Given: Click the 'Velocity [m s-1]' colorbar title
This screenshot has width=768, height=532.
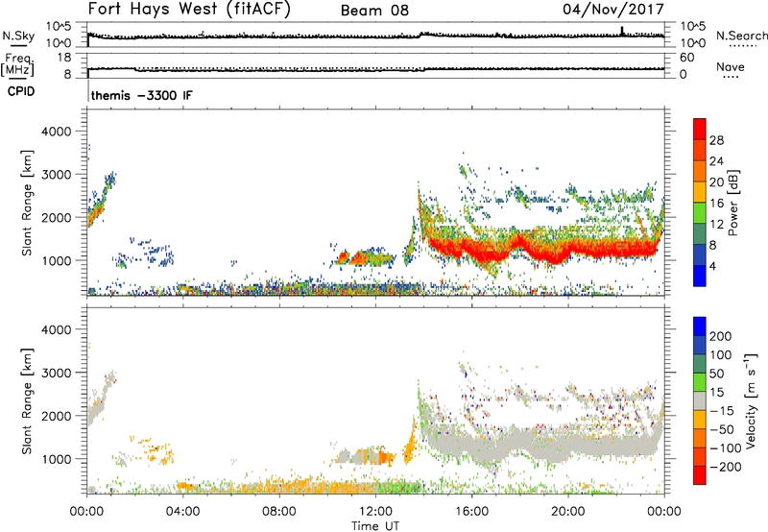Looking at the screenshot, I should (x=751, y=401).
